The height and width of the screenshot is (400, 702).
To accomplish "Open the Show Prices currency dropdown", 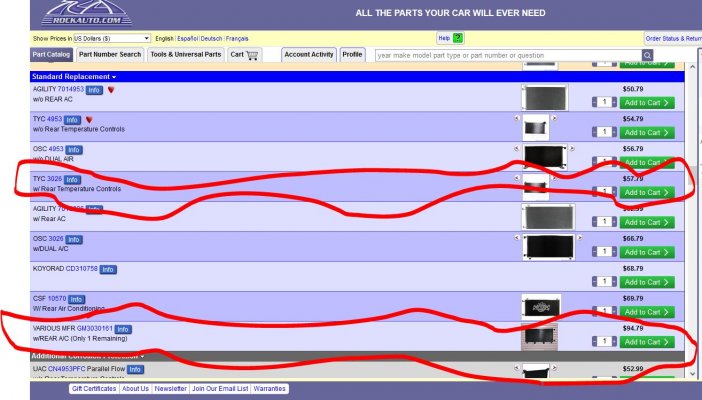I will point(111,39).
